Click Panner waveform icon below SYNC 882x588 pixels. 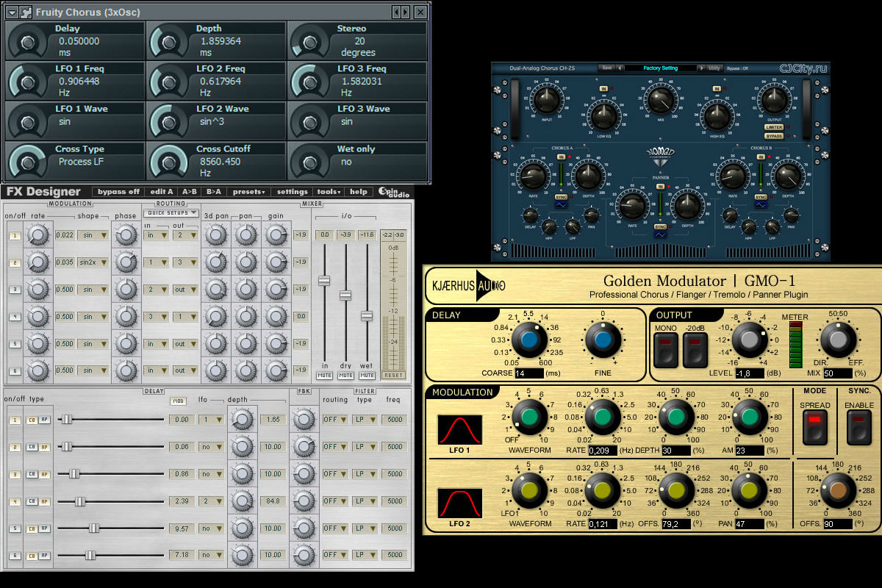pos(660,235)
